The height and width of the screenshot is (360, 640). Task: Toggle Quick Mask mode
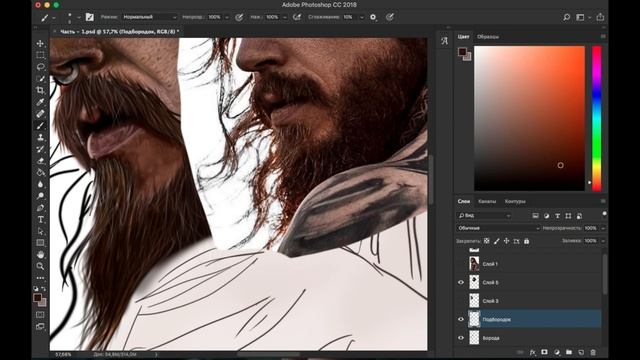coord(40,315)
